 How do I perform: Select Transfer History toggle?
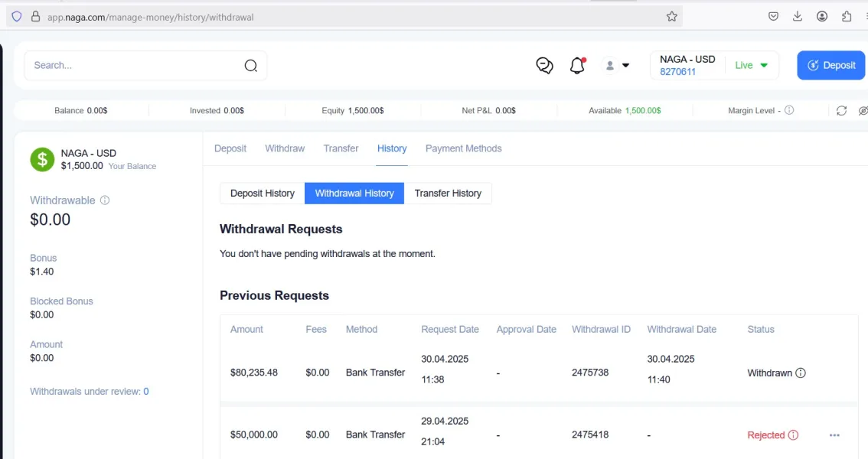click(x=448, y=194)
